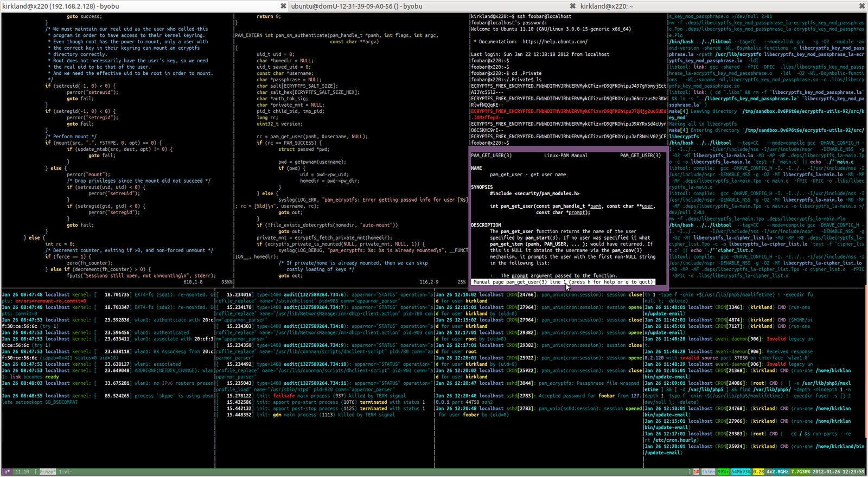Image resolution: width=868 pixels, height=477 pixels.
Task: Click 'errors=remount-ro,commit=0' red log text
Action: coord(51,301)
